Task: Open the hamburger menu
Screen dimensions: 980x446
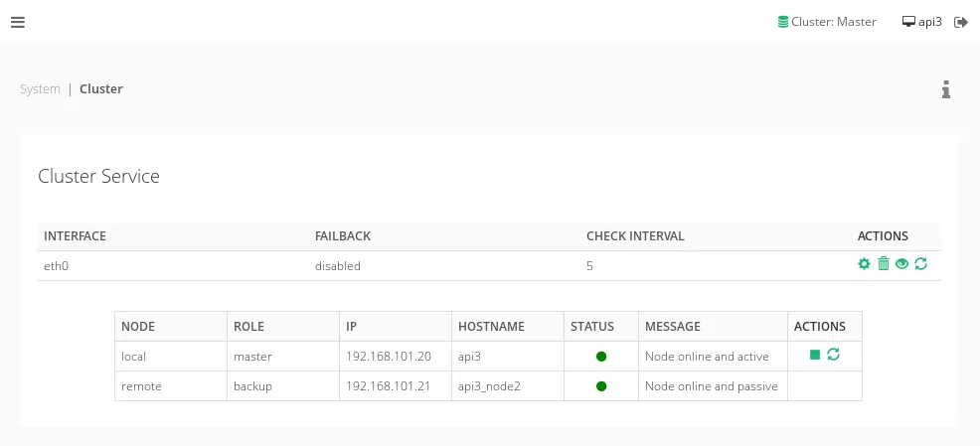Action: click(18, 23)
